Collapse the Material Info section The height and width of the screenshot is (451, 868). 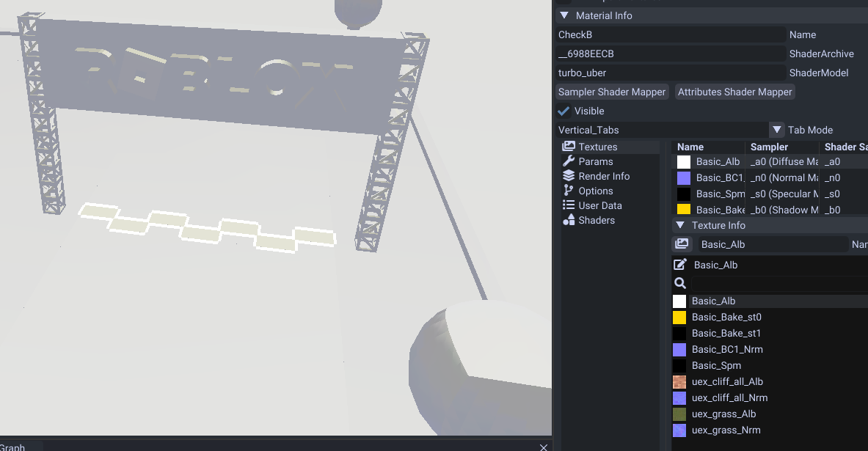pos(564,15)
